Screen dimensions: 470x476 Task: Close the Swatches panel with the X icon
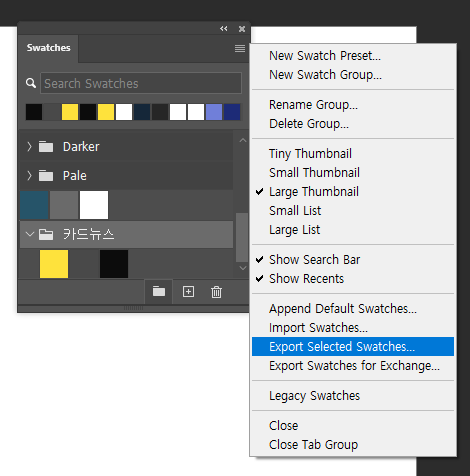point(242,29)
